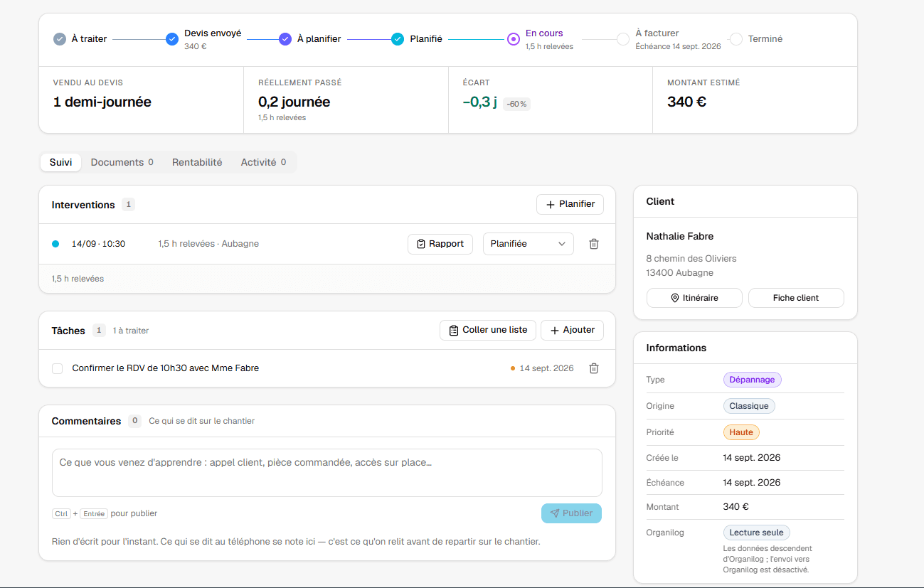Click the À planifier step checkmark
Viewport: 924px width, 588px height.
click(285, 39)
